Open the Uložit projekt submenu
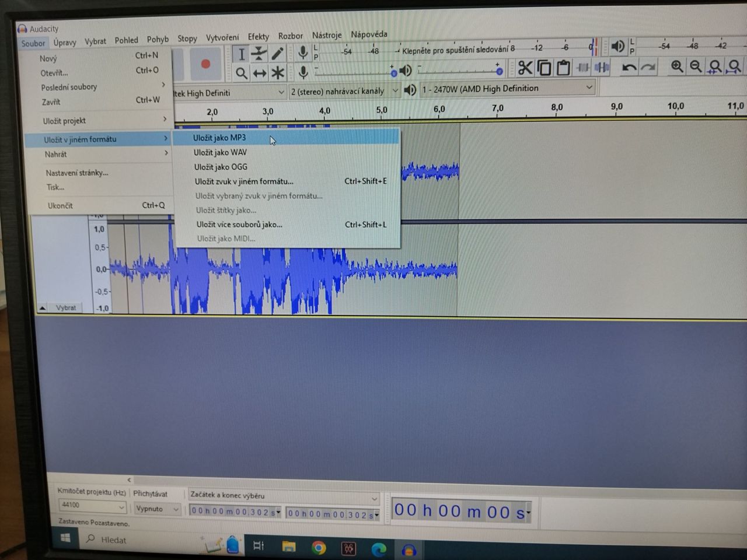 coord(99,121)
